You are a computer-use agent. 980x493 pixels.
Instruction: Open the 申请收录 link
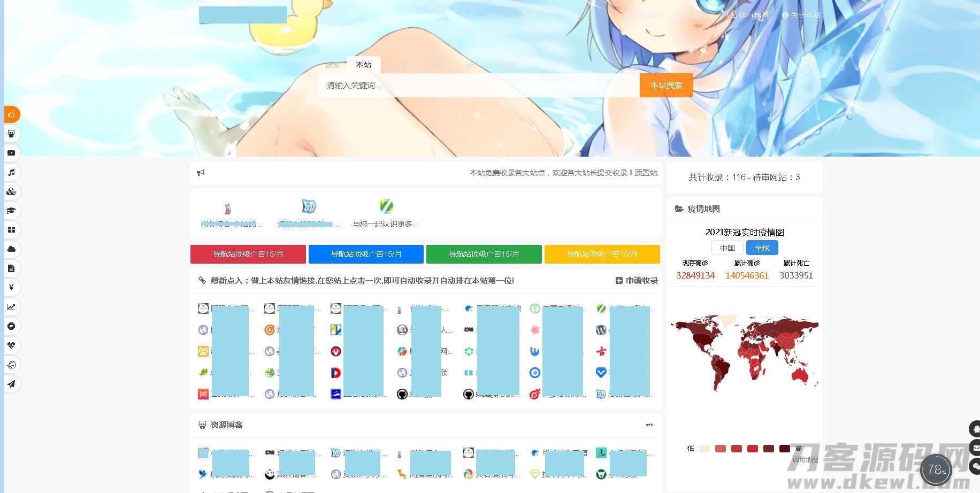[x=636, y=280]
